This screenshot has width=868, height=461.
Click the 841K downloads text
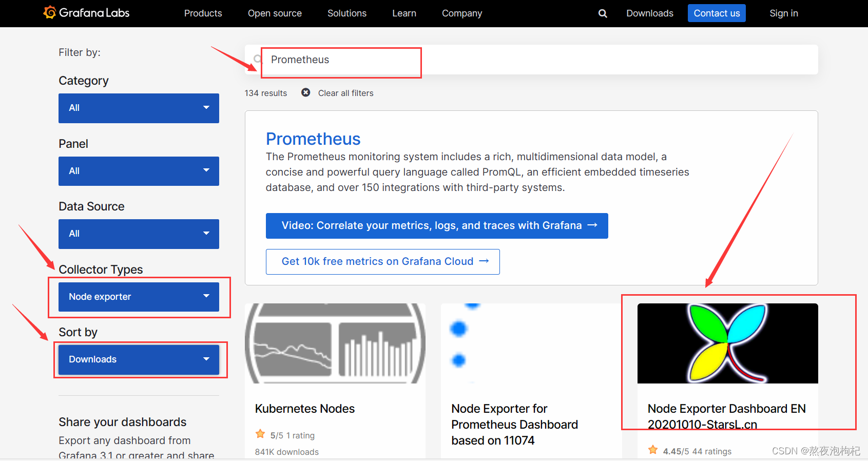click(287, 452)
